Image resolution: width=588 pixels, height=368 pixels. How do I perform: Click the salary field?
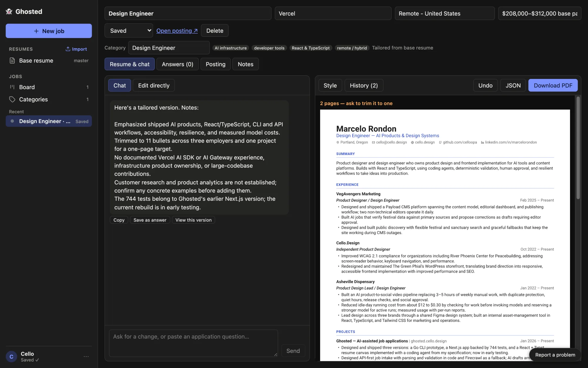coord(540,13)
